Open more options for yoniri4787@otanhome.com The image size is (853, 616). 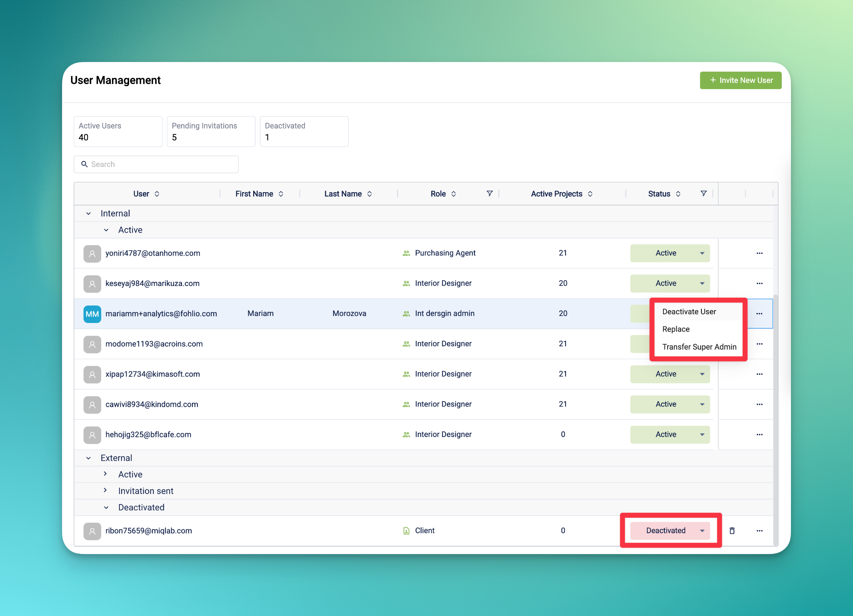[759, 253]
